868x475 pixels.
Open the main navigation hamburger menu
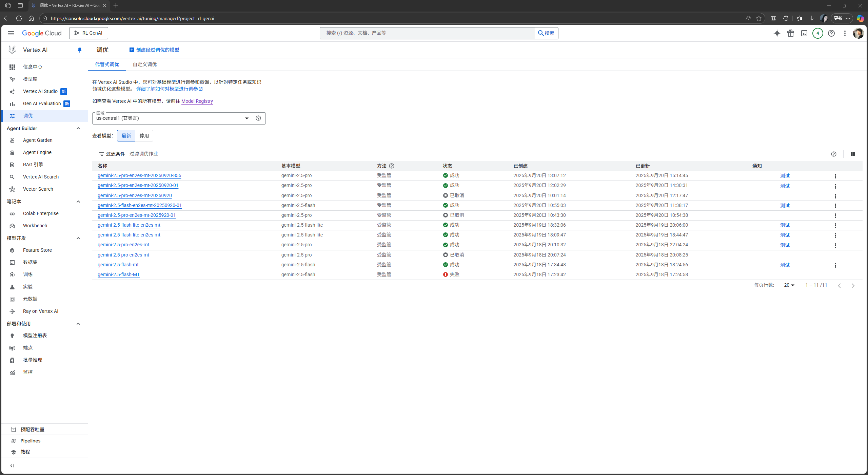(11, 33)
